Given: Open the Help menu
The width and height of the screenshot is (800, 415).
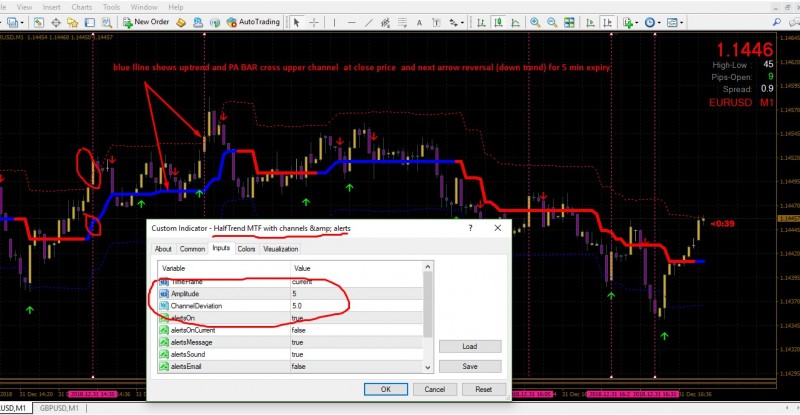Looking at the screenshot, I should [176, 7].
